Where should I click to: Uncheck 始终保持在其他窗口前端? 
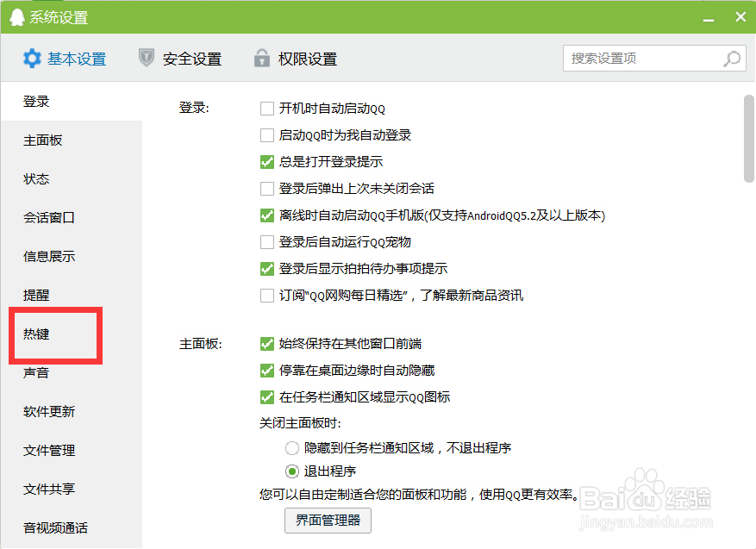tap(267, 344)
